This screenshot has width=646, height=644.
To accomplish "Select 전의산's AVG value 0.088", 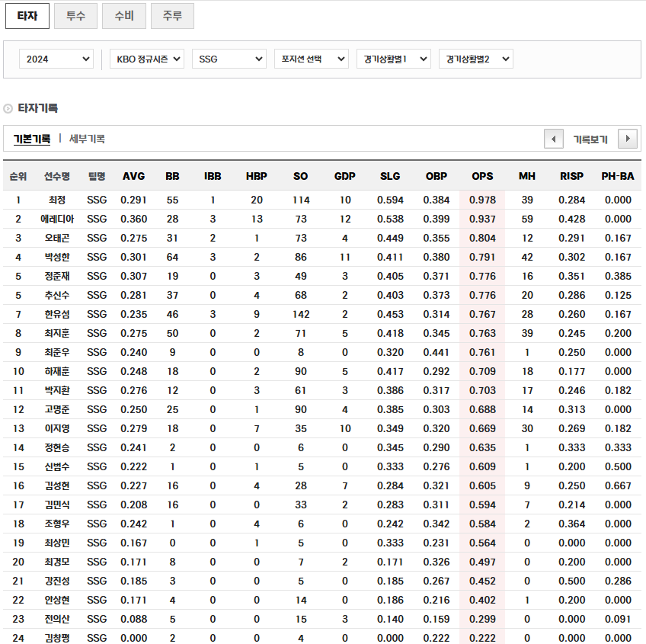I will (x=133, y=619).
